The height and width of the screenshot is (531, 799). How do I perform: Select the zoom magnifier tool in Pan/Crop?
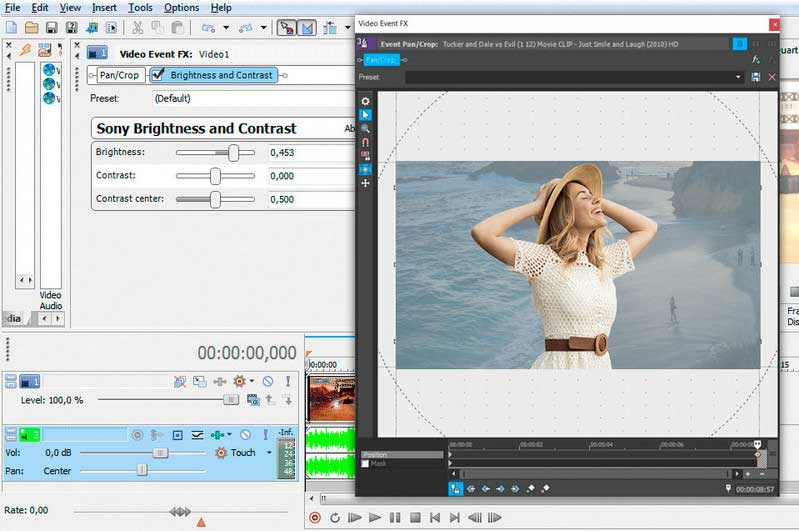(x=366, y=129)
